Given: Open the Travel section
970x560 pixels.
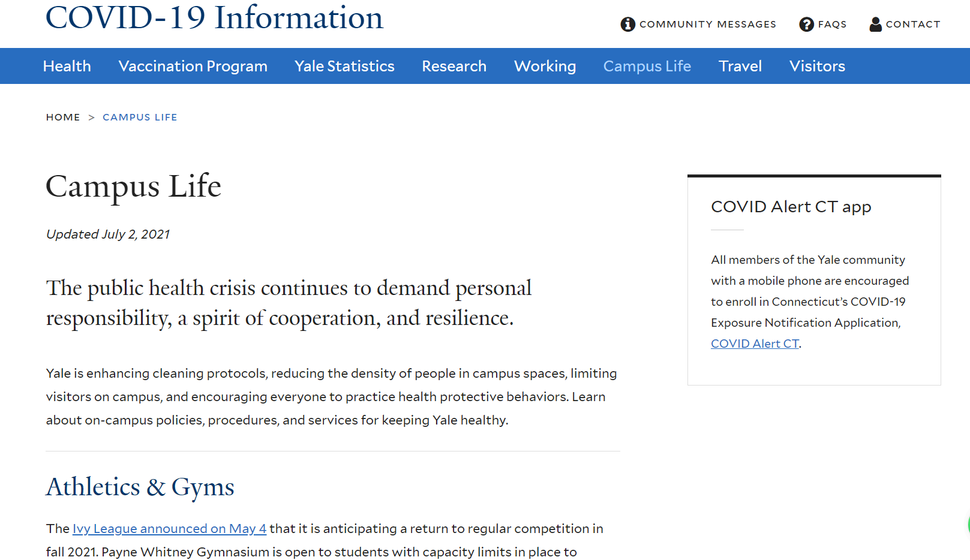Looking at the screenshot, I should pos(740,66).
